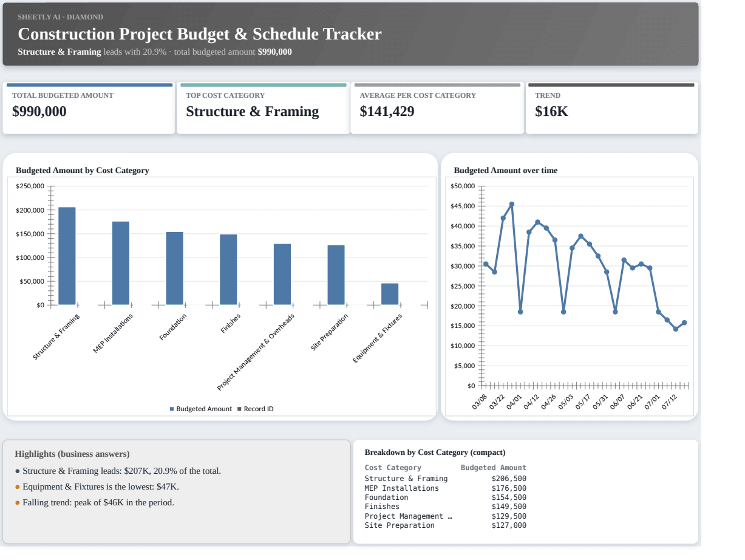Click the Average Per Cost Category value $141,429
This screenshot has width=745, height=560.
pyautogui.click(x=387, y=112)
